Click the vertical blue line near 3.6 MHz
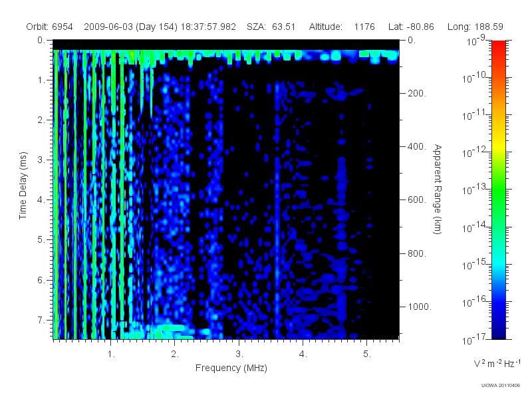Screen dimensions: 532x399 (277, 210)
